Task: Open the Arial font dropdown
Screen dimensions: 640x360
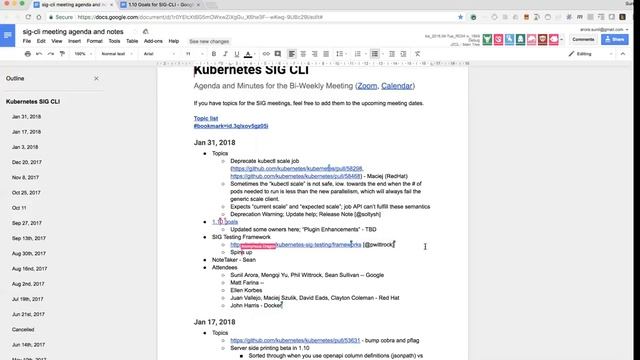Action: point(159,54)
